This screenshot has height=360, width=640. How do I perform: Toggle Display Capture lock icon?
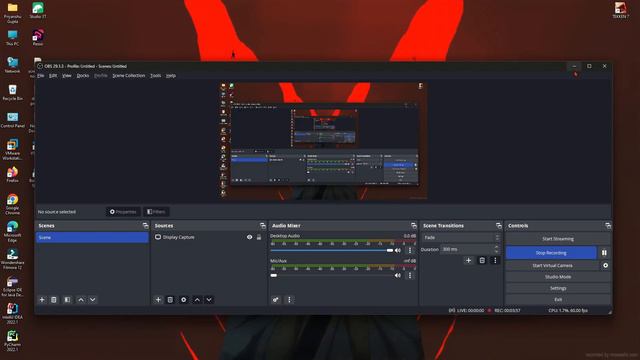[259, 237]
